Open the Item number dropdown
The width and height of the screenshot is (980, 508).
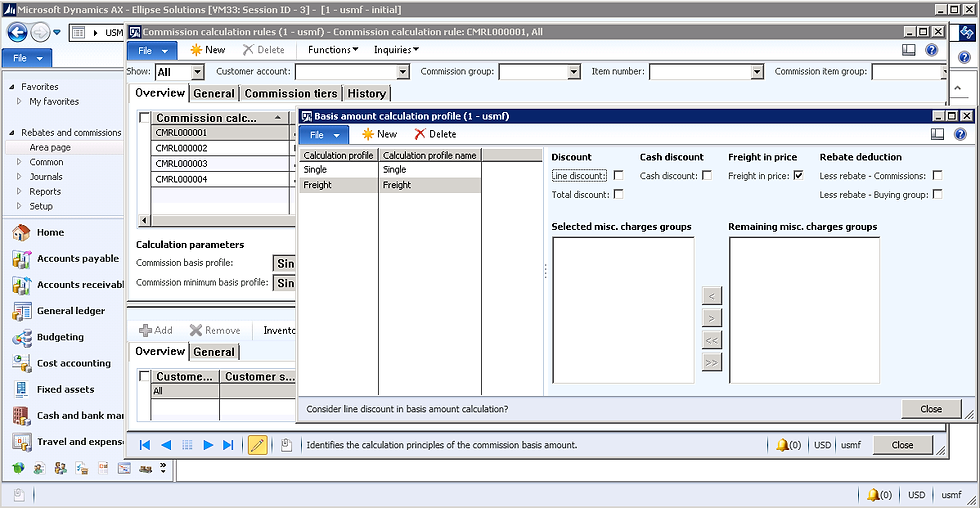click(x=758, y=72)
